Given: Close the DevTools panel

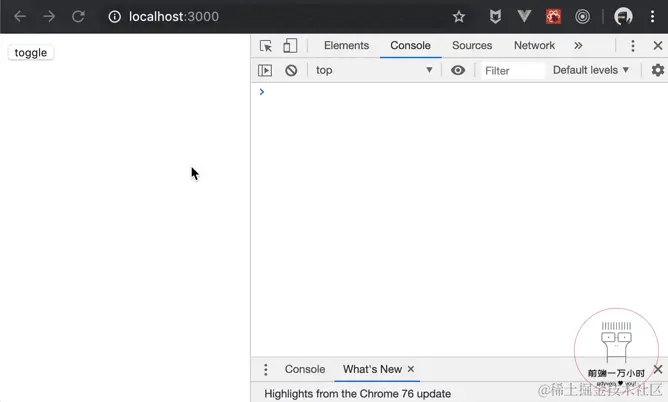Looking at the screenshot, I should (658, 45).
